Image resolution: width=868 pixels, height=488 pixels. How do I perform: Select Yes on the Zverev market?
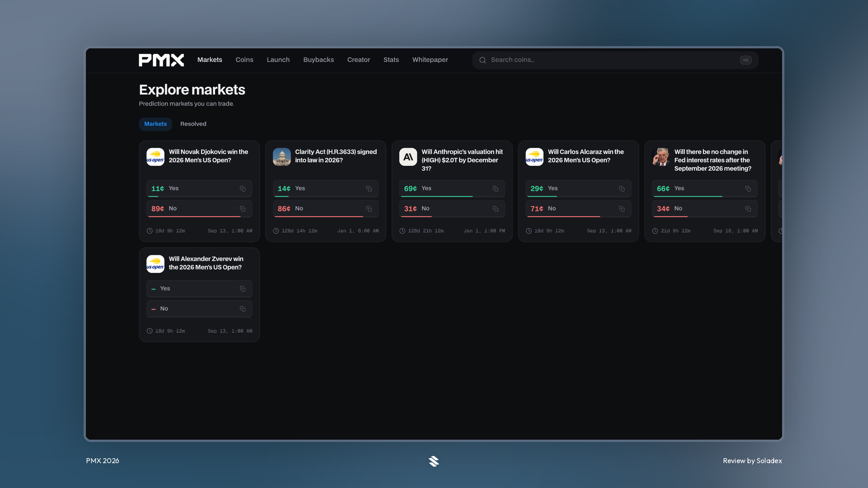pyautogui.click(x=199, y=289)
